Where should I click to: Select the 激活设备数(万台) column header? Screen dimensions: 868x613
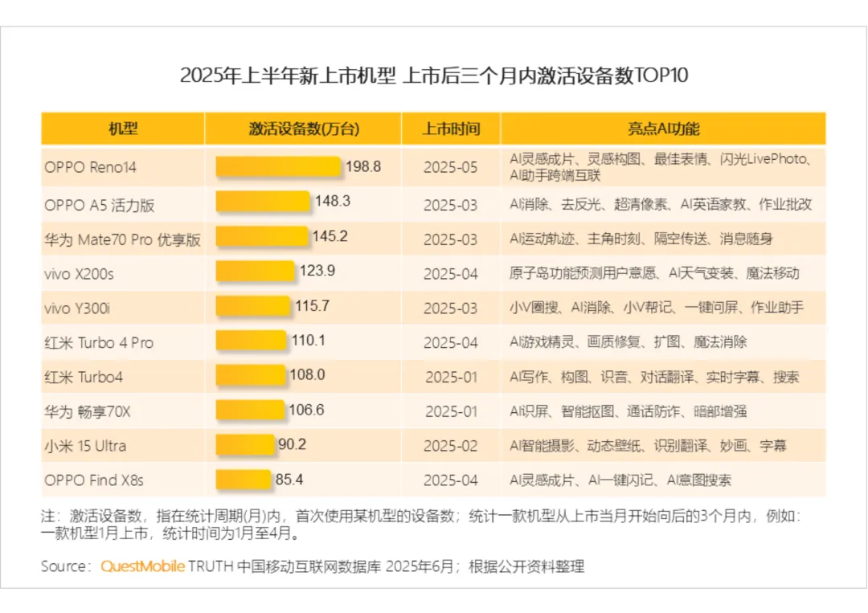point(303,129)
